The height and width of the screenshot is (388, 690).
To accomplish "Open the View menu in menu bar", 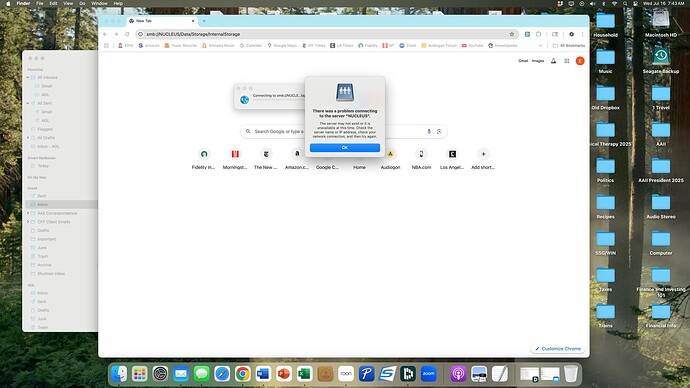I will pyautogui.click(x=68, y=3).
